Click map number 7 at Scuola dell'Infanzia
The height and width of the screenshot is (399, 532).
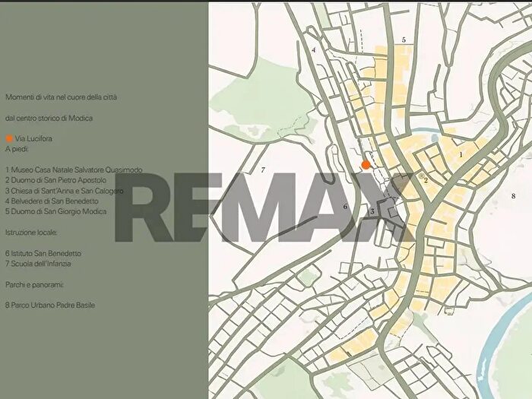click(263, 170)
